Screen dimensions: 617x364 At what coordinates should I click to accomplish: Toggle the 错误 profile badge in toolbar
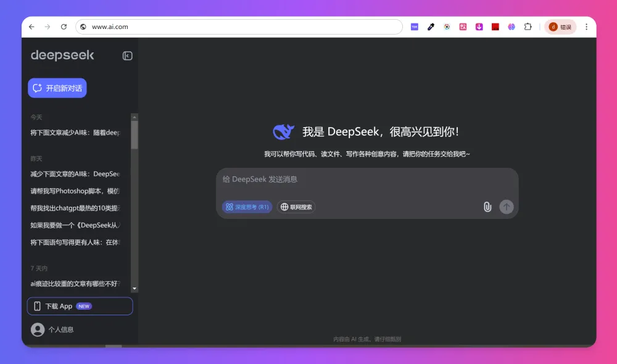(x=560, y=27)
